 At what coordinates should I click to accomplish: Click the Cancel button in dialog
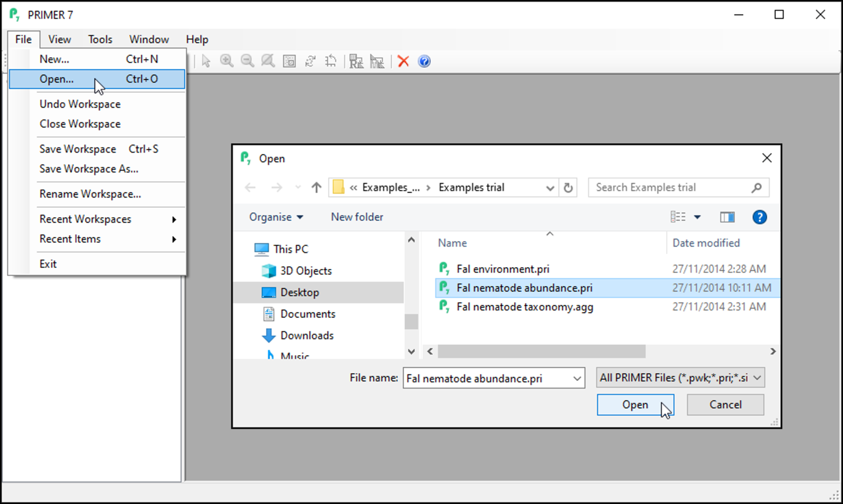(x=726, y=405)
